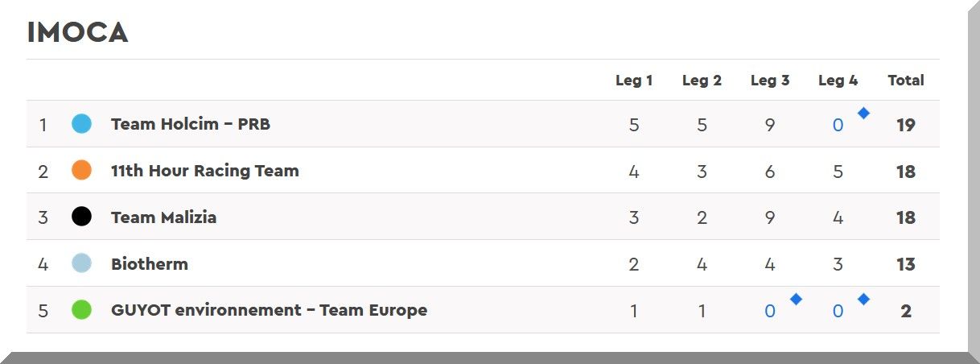Click the Leg 3 column header
Screen dimensions: 980x364
[x=770, y=81]
